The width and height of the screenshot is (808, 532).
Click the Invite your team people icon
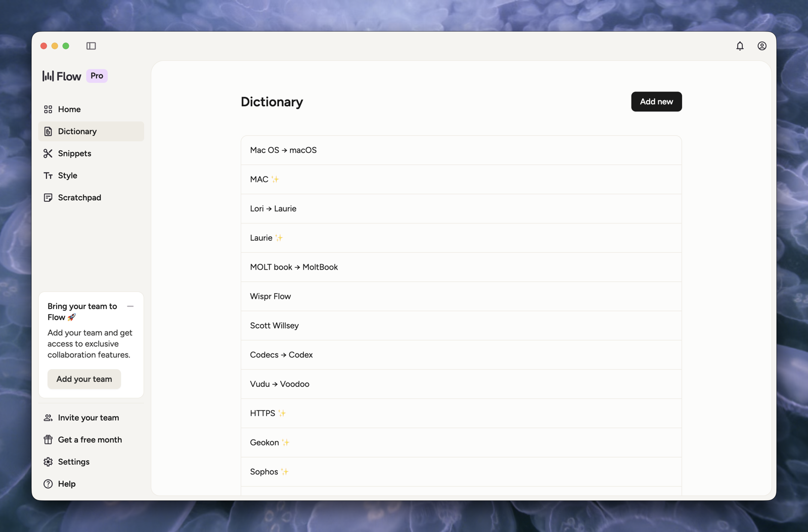pyautogui.click(x=48, y=418)
